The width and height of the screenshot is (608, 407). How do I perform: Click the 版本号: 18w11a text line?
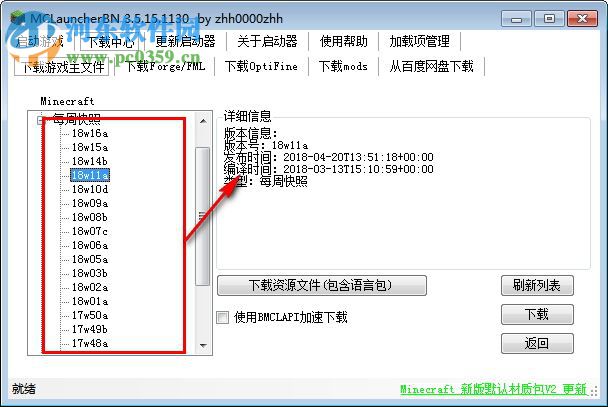266,145
